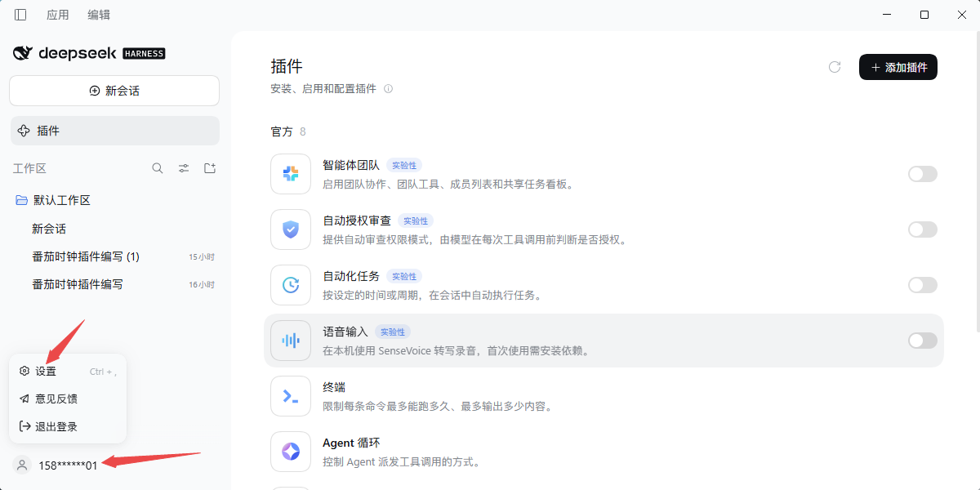Maximize the application window
Viewport: 980px width, 490px height.
coord(924,15)
